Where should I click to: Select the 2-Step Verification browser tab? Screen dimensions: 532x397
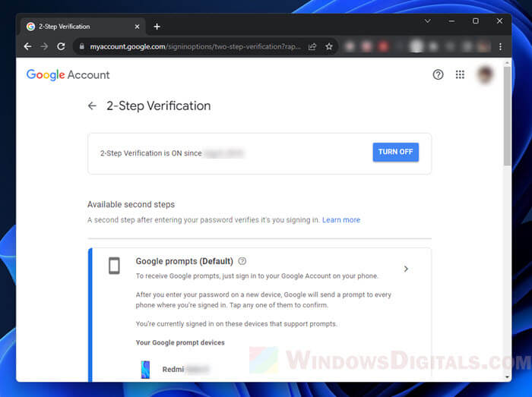(x=83, y=27)
